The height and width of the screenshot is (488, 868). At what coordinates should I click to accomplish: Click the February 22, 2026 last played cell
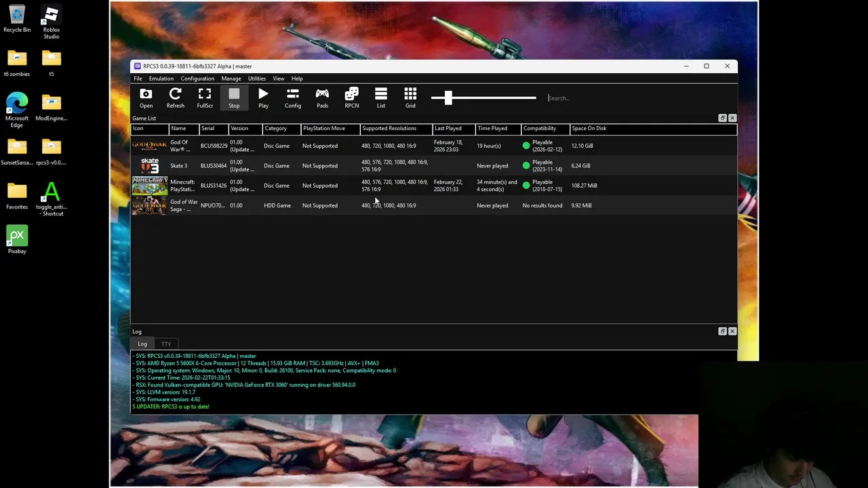point(448,186)
